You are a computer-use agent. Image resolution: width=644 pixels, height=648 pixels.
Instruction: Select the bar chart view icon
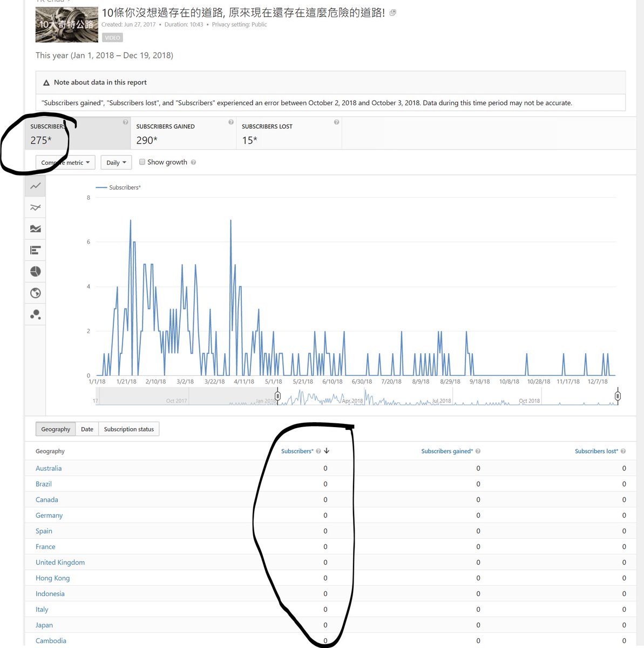36,250
